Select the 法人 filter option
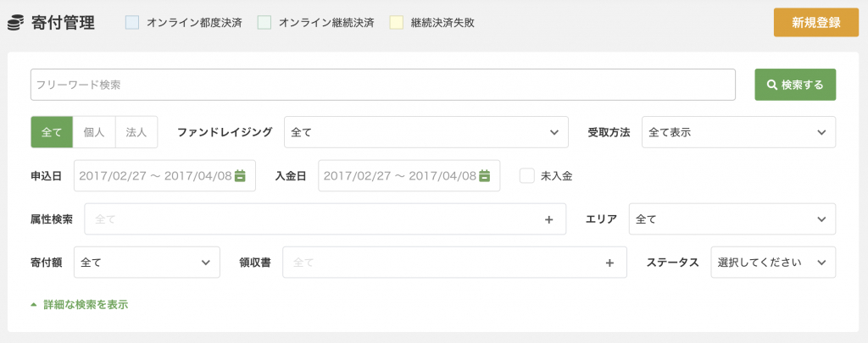 coord(136,132)
